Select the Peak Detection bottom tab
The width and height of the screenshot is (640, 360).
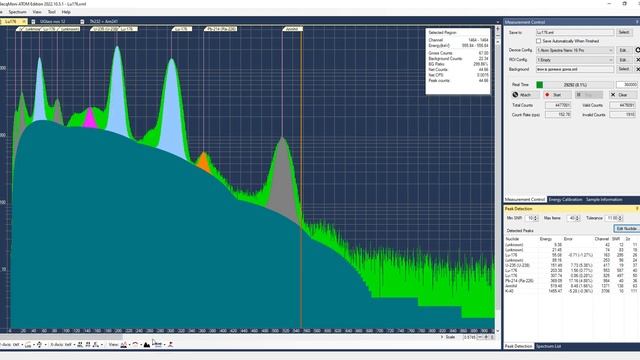[519, 346]
